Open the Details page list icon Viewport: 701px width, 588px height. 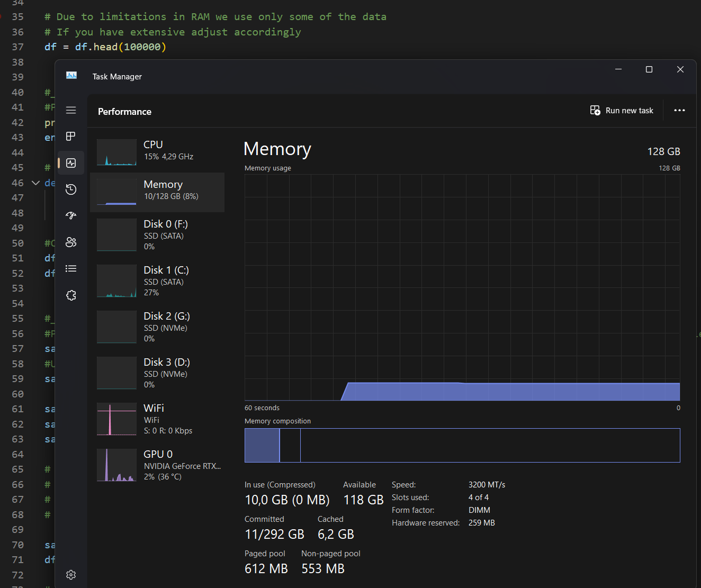[x=71, y=269]
